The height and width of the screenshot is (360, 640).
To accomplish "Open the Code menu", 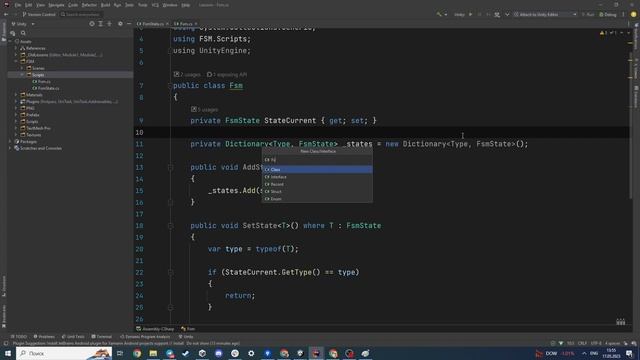I will [73, 5].
